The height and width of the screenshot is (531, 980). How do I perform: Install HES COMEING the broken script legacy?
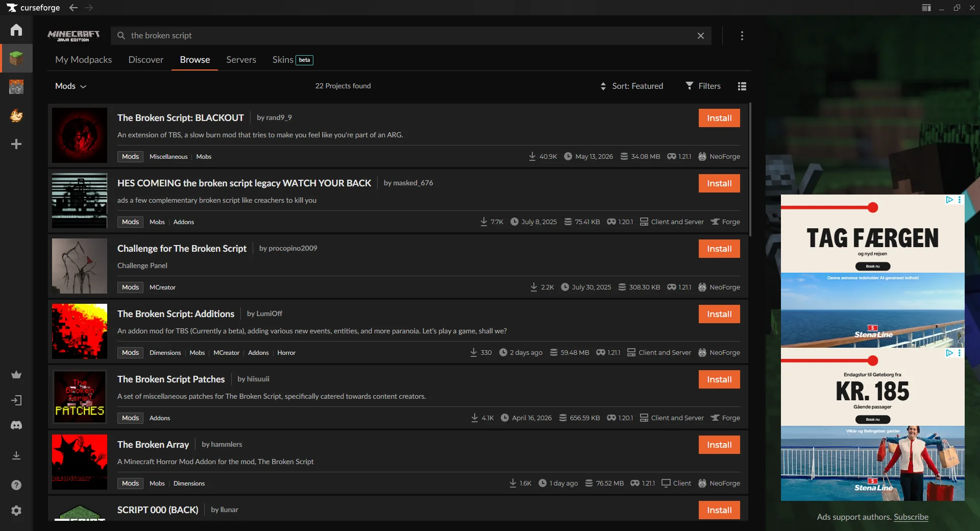[719, 183]
